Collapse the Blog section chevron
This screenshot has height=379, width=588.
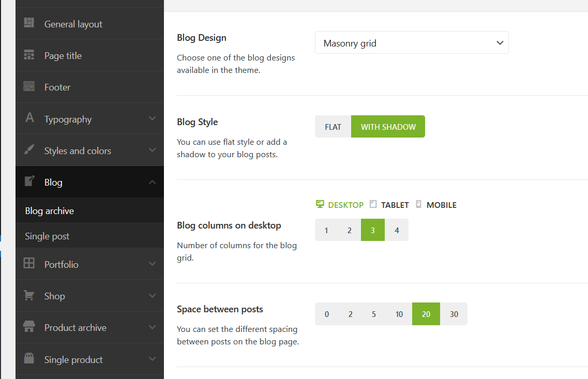click(x=152, y=182)
